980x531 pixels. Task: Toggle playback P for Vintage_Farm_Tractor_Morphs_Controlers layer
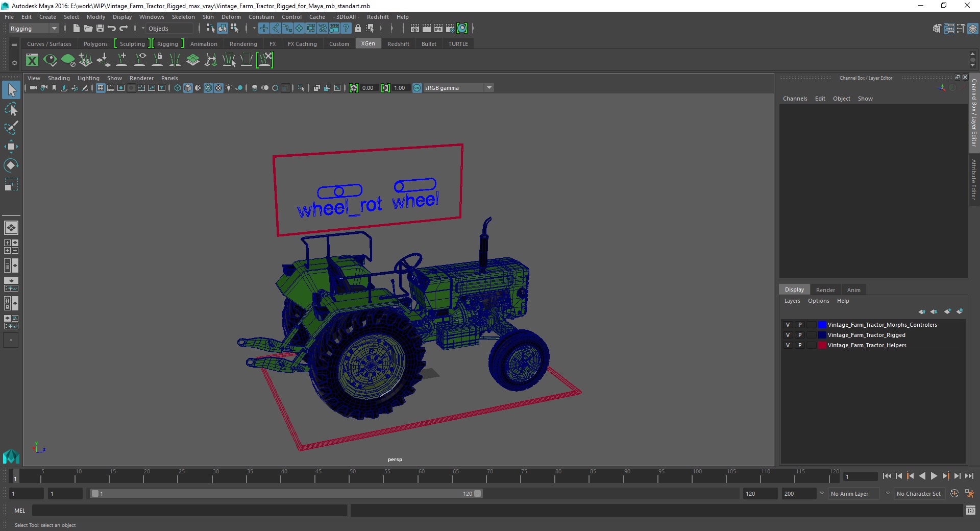(800, 325)
